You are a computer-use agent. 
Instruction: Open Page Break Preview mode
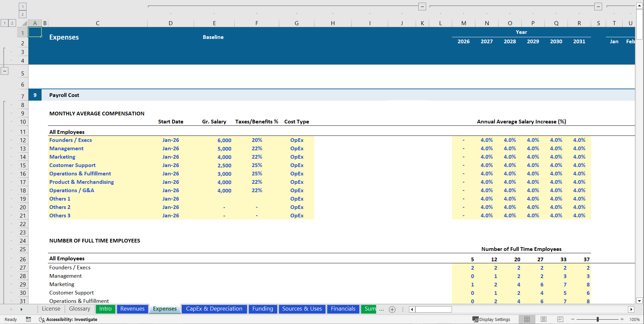[560, 319]
